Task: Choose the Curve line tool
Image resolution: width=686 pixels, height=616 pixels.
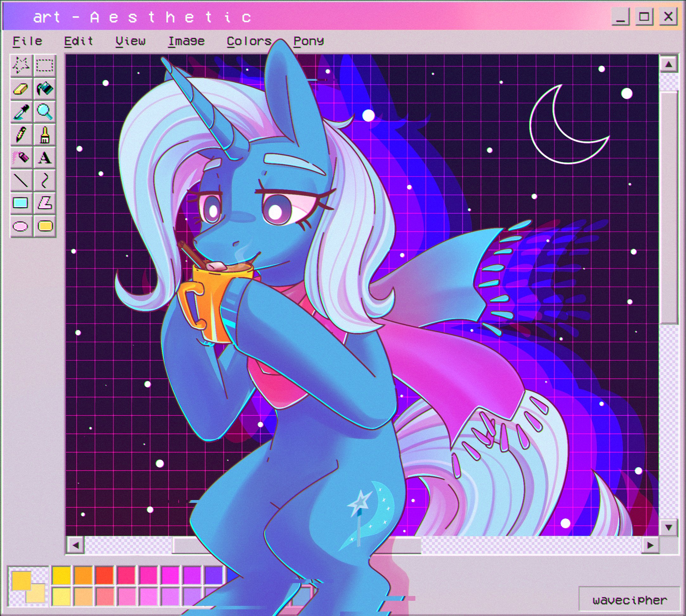Action: coord(45,180)
